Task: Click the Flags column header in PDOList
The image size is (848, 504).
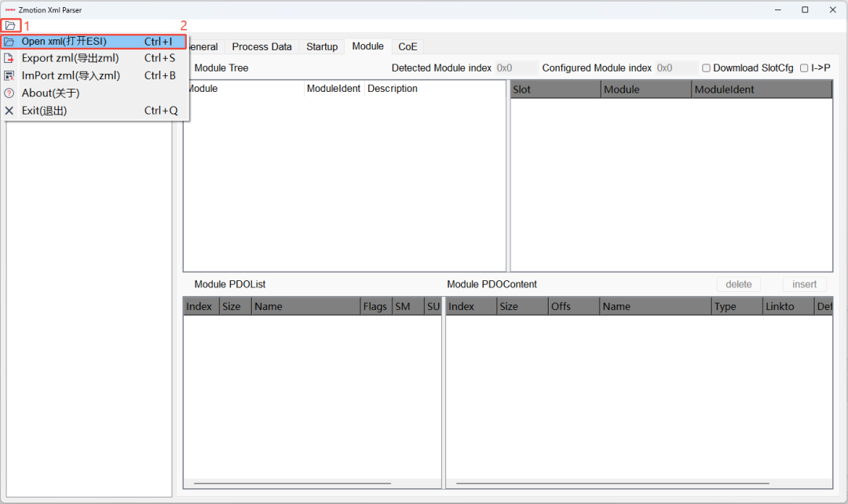Action: click(x=376, y=306)
